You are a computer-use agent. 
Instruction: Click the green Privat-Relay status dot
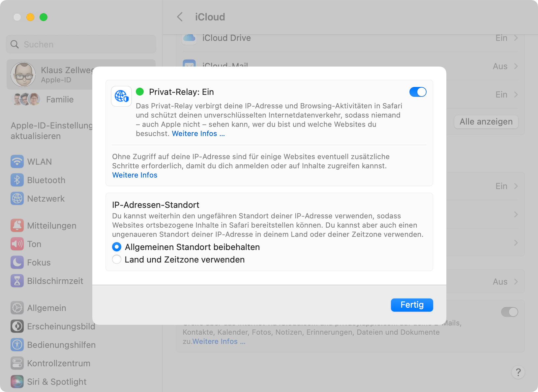(x=140, y=92)
